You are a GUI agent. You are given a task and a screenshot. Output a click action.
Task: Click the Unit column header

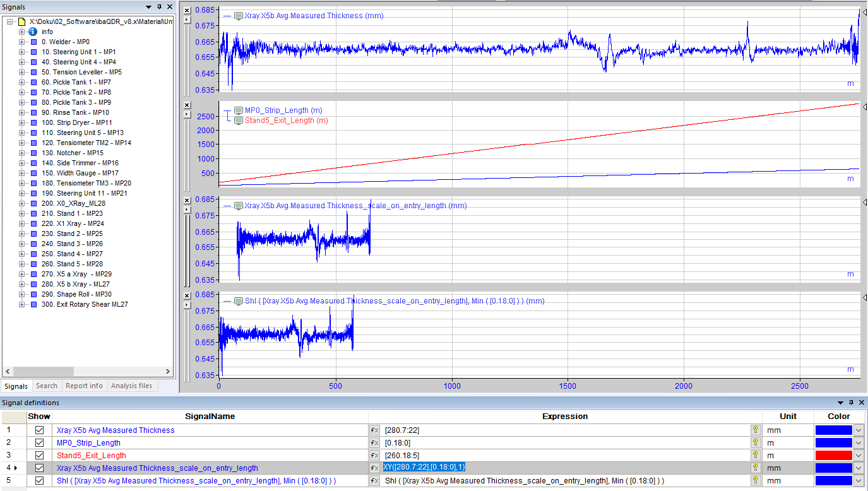pos(788,417)
